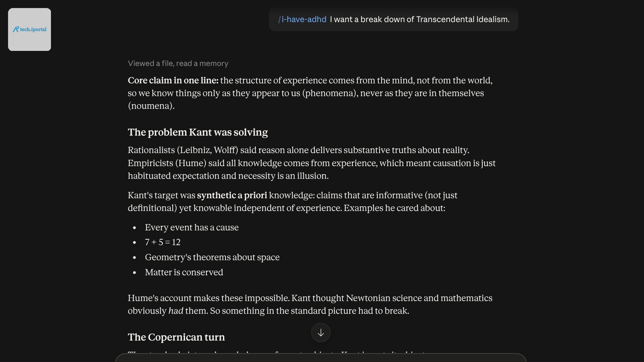Click heading "The problem Kant was solving"
Image resolution: width=644 pixels, height=362 pixels.
198,132
